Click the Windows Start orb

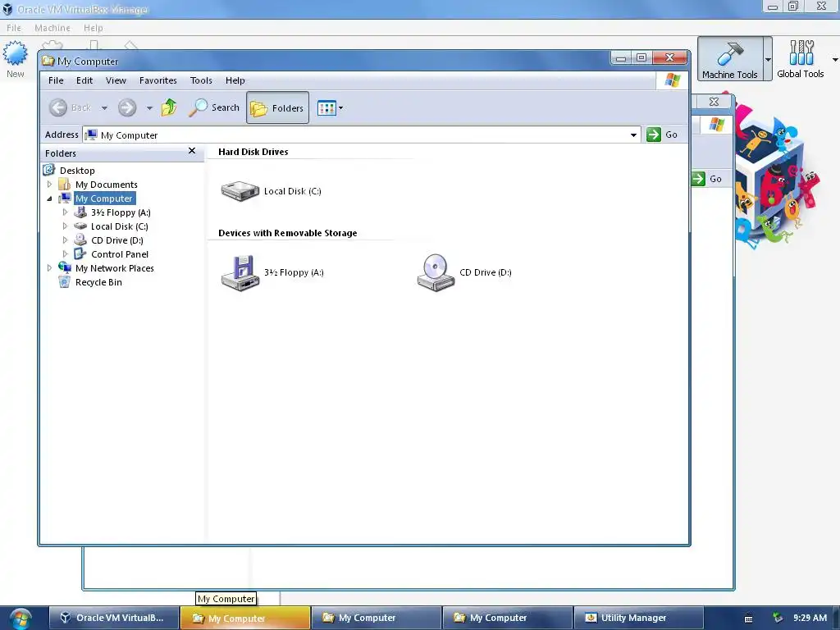coord(20,619)
